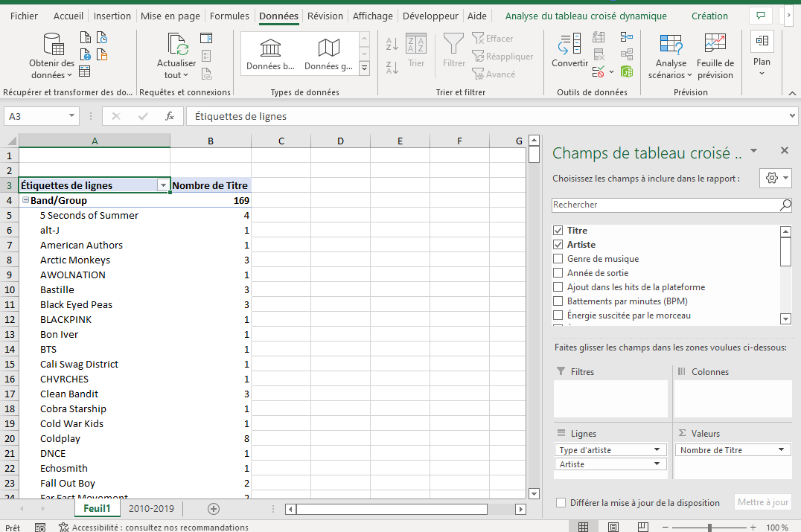This screenshot has height=532, width=801.
Task: Uncheck the Artiste field checkbox
Action: point(558,245)
